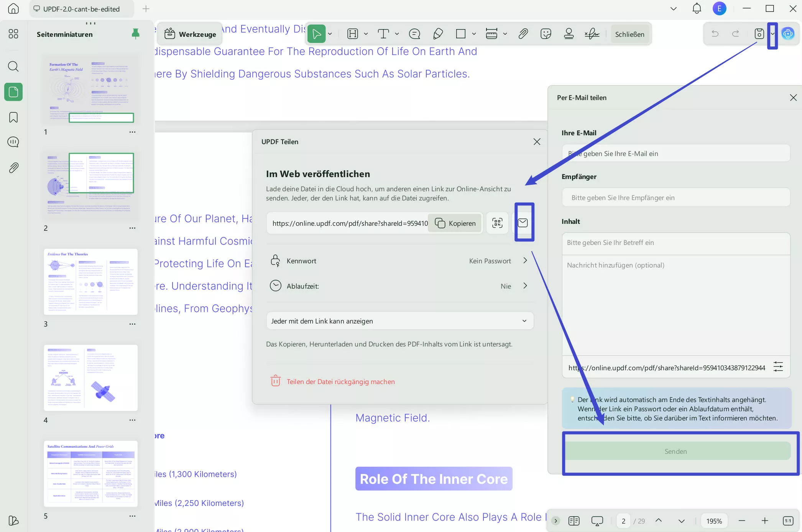Open the 'Jeder mit dem Link kann anzeigen' dropdown
The height and width of the screenshot is (532, 802).
[400, 321]
